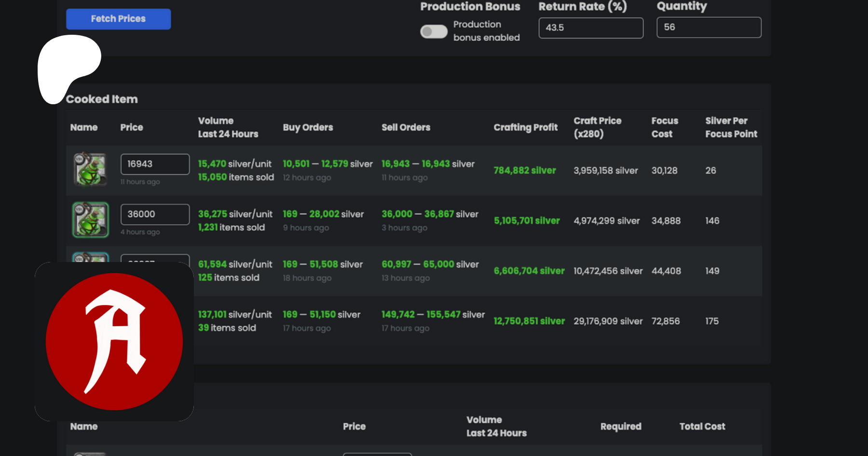The width and height of the screenshot is (868, 456).
Task: Click the Craft Price (x280) column header
Action: click(x=597, y=127)
